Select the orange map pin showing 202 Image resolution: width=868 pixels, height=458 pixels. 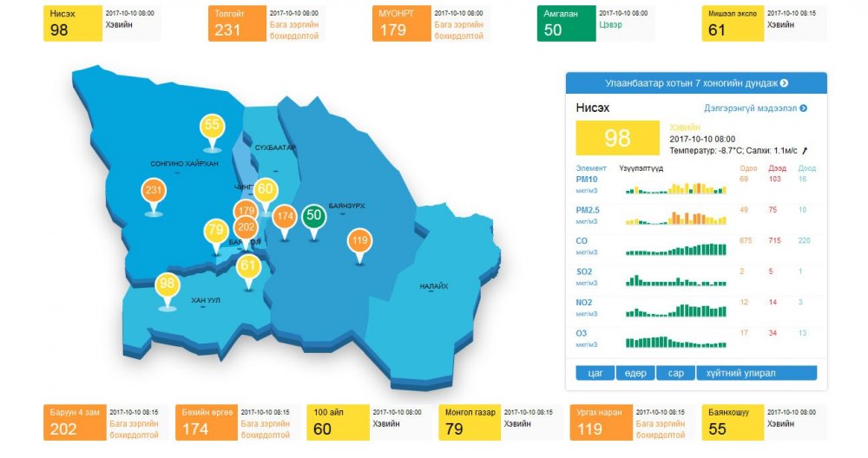click(247, 228)
